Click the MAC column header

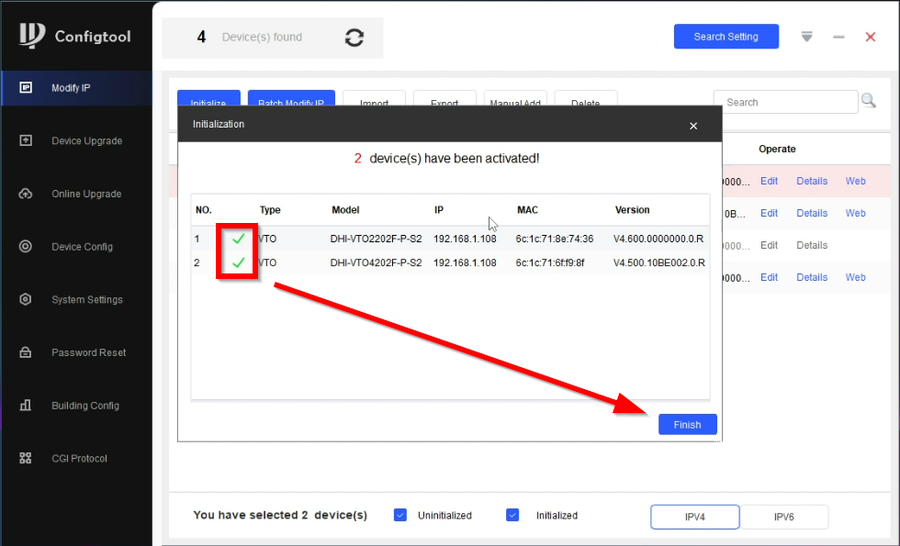click(527, 210)
